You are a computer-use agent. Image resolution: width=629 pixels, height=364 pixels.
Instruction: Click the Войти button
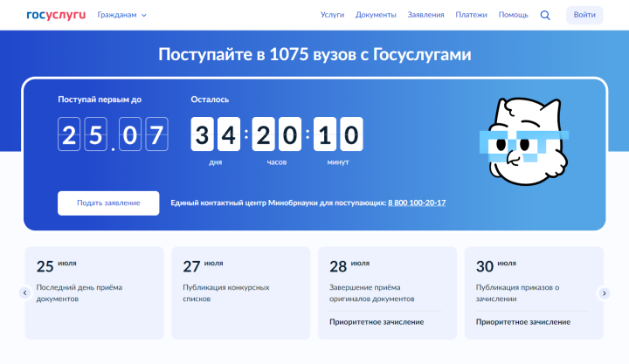pos(584,15)
